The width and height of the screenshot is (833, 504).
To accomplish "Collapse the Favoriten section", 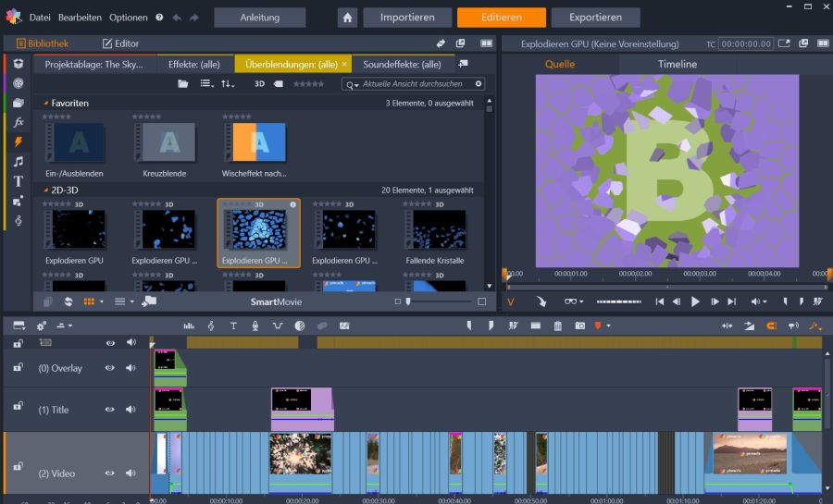I will (45, 104).
